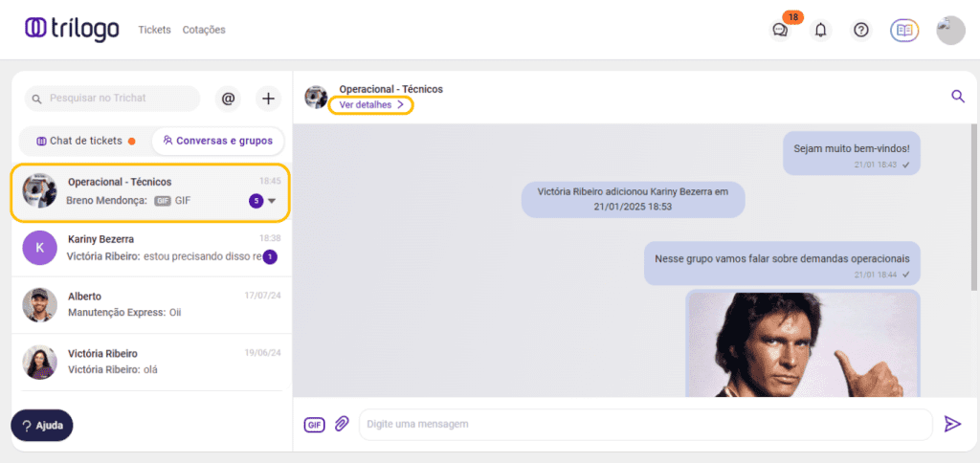Open the knowledge book icon
The height and width of the screenshot is (463, 980).
pos(904,30)
